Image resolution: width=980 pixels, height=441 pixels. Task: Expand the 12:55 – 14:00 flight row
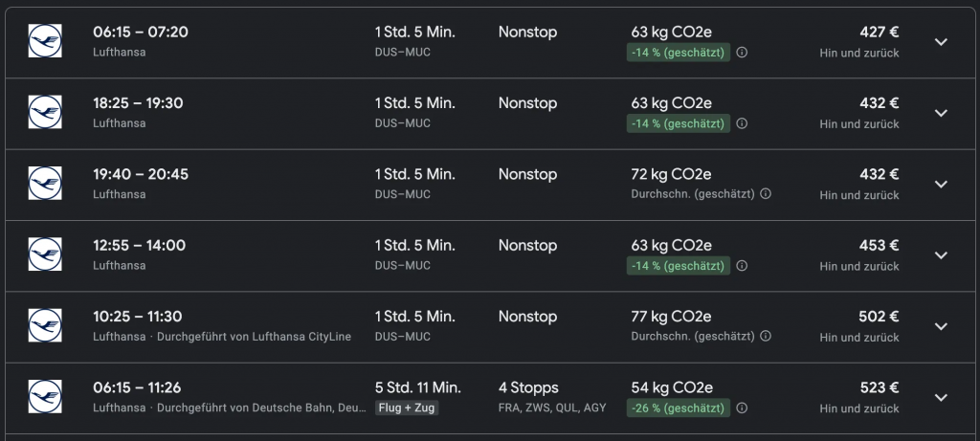pyautogui.click(x=940, y=255)
